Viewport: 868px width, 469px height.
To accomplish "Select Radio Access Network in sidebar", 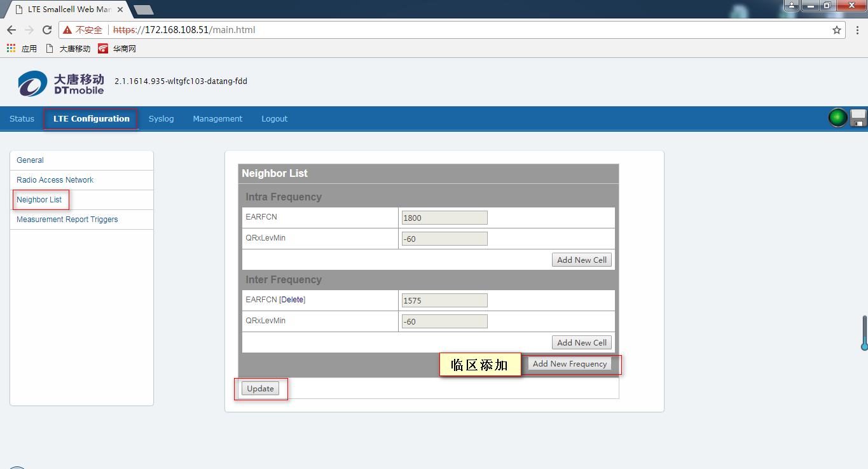I will click(x=55, y=180).
